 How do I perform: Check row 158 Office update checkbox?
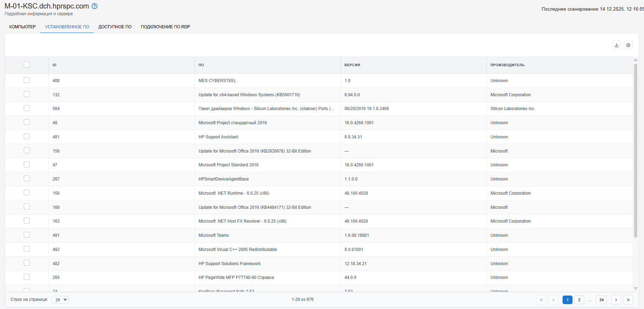pyautogui.click(x=27, y=150)
